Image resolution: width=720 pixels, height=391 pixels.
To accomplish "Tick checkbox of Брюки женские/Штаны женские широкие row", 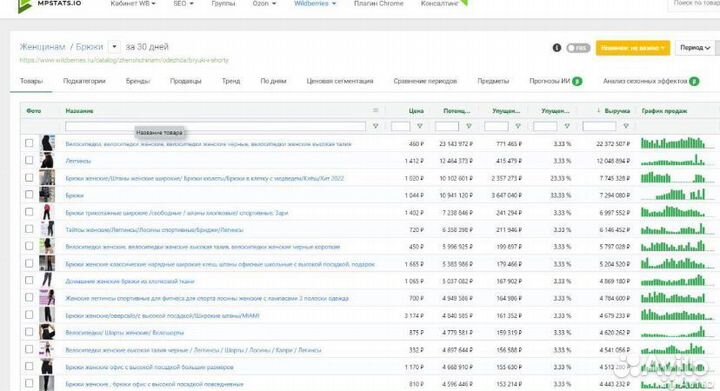I will coord(29,178).
